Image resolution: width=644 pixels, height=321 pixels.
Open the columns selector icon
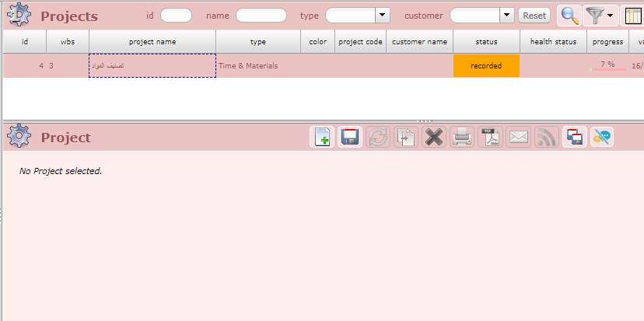coord(633,16)
